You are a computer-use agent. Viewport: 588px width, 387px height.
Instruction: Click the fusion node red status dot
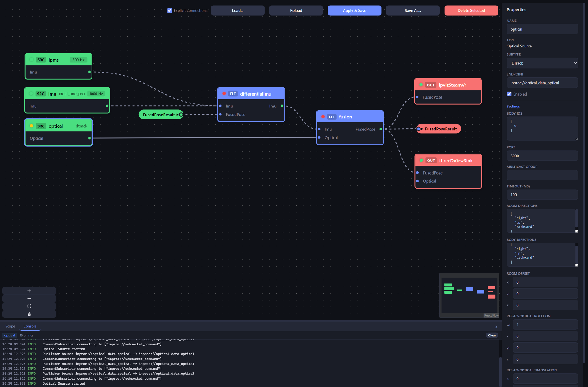(x=323, y=117)
